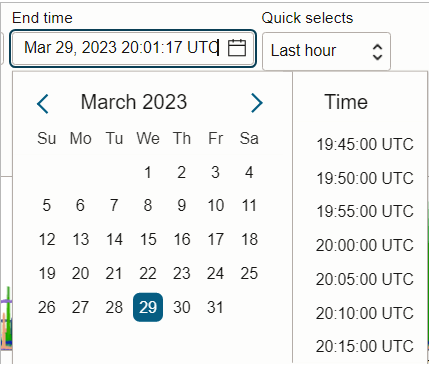Open the calendar icon in End time field
This screenshot has width=429, height=365.
pos(237,48)
